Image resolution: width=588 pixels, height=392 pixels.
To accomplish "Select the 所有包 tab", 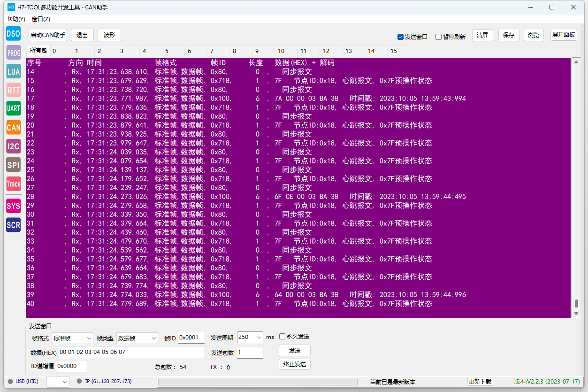I will 38,50.
